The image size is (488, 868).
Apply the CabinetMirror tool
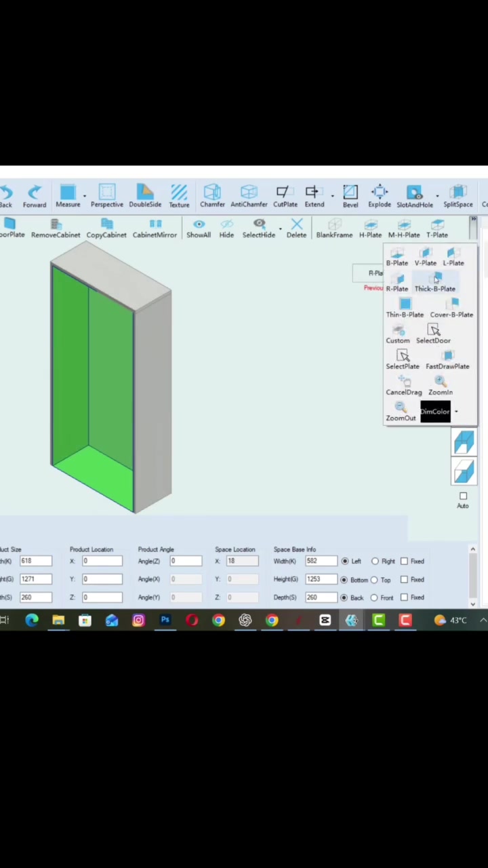tap(155, 229)
